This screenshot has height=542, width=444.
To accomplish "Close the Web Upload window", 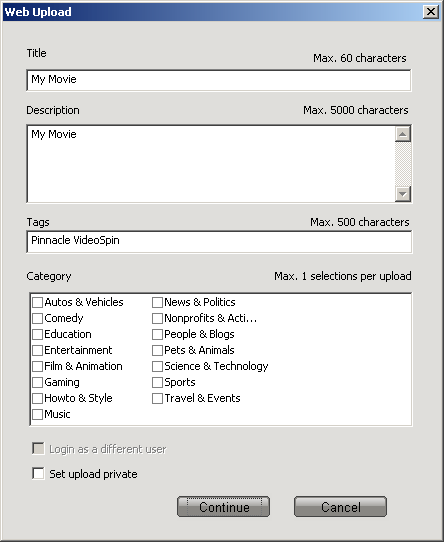I will [x=431, y=12].
